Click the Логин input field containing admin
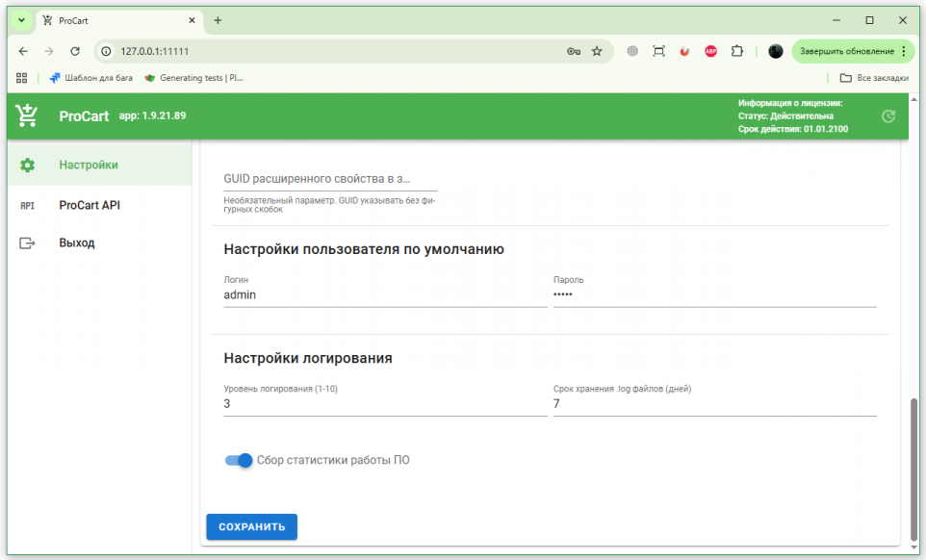 click(x=385, y=295)
